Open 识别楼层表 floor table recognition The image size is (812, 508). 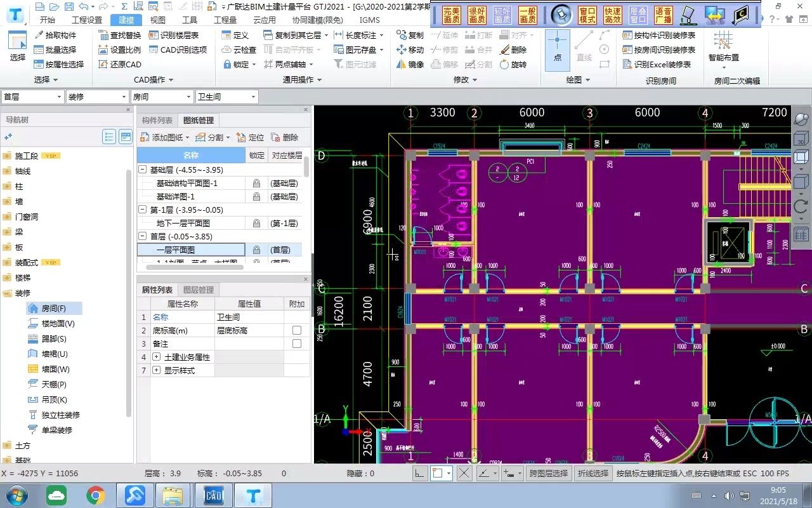click(x=174, y=36)
